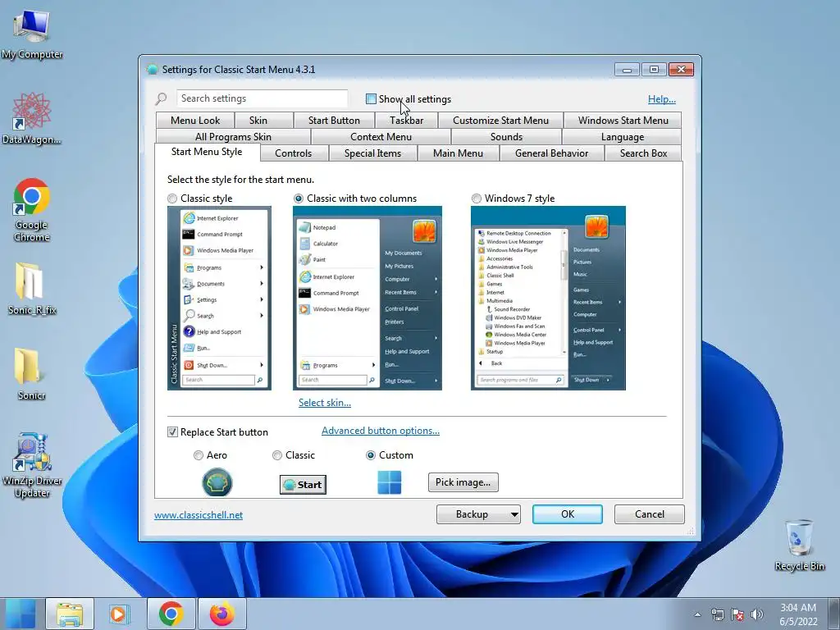Switch to Language tab
The image size is (840, 630).
click(622, 137)
